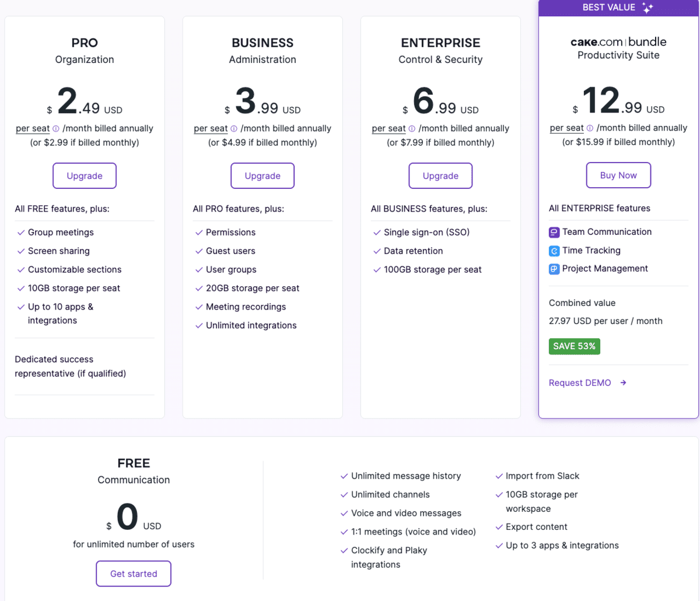Upgrade to the BUSINESS Administration plan
The width and height of the screenshot is (700, 601).
click(x=262, y=175)
